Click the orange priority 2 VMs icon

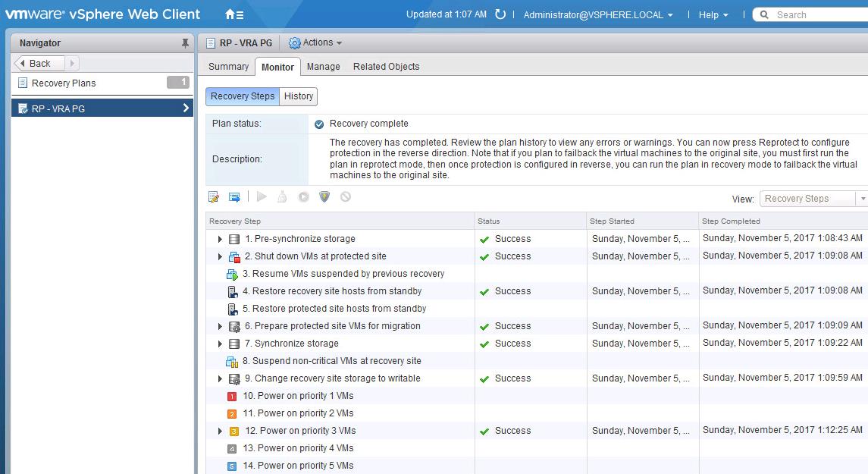232,413
